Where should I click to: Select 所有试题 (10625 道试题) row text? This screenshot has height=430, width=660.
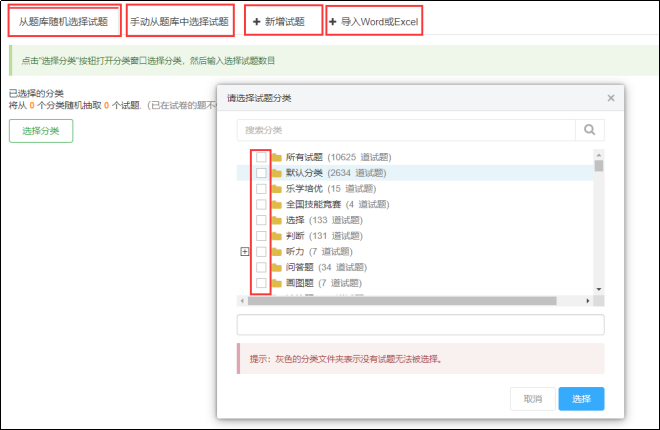[x=338, y=157]
